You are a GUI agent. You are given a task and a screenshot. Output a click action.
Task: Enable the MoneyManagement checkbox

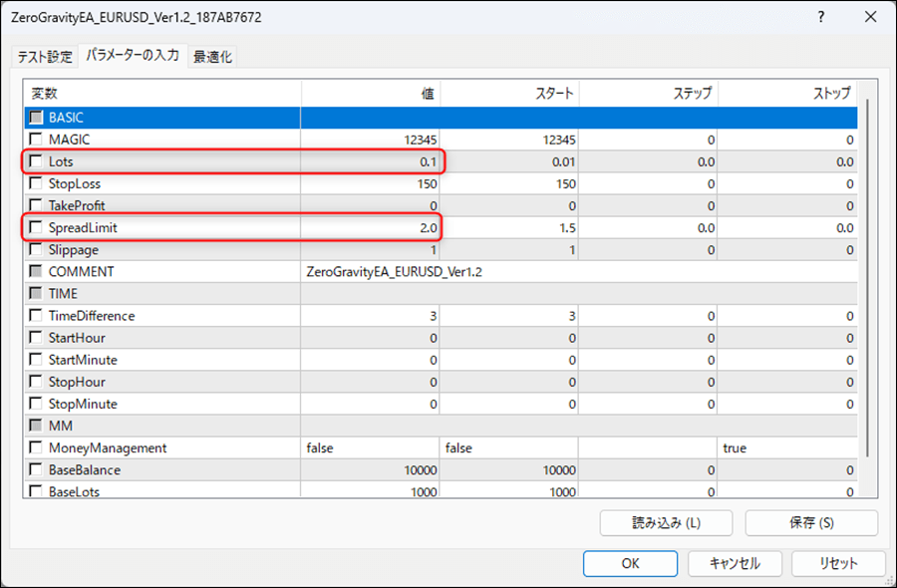pyautogui.click(x=37, y=448)
